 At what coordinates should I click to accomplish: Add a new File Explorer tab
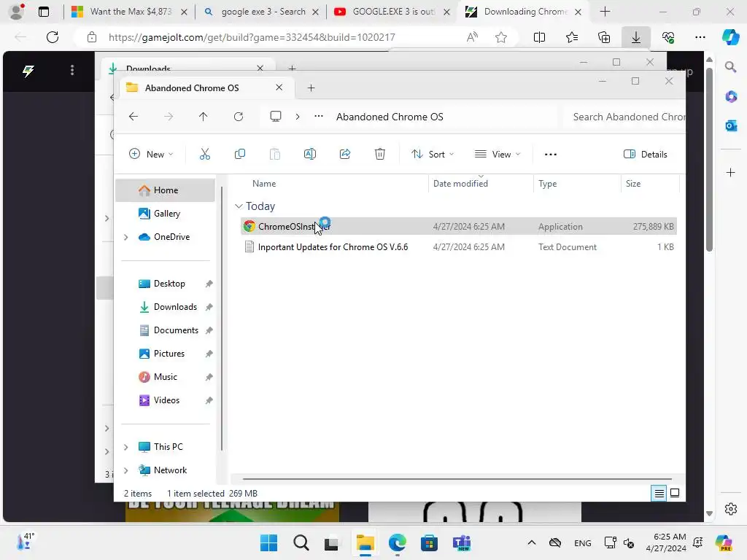tap(311, 88)
